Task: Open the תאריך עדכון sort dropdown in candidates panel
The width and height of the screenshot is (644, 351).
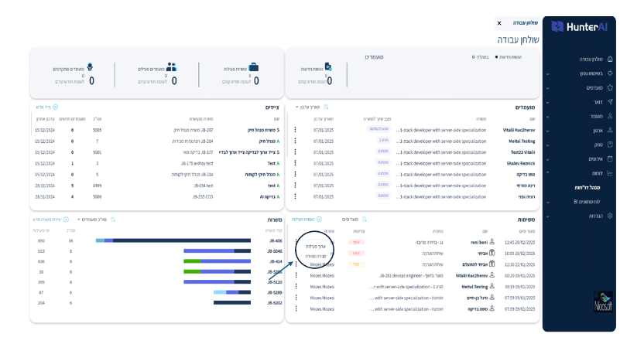Action: pyautogui.click(x=307, y=107)
